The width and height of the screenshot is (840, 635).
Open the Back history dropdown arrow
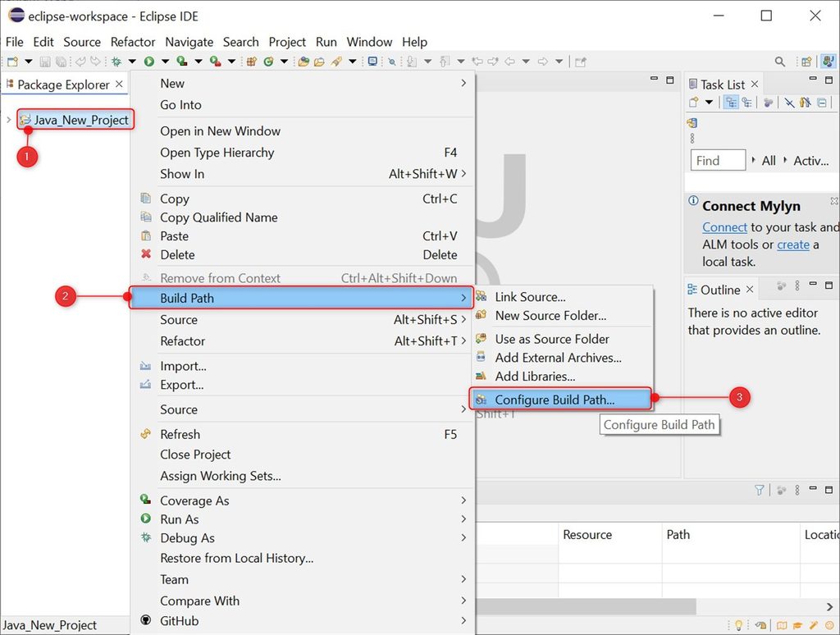[526, 62]
